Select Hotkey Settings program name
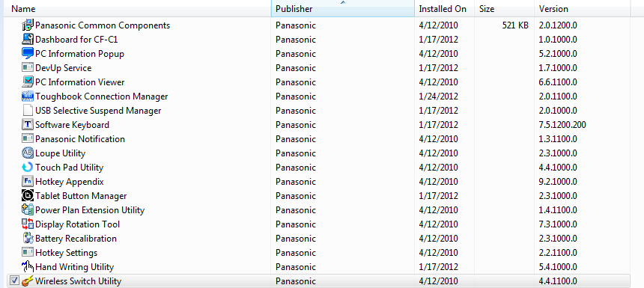Viewport: 644px width, 288px height. coord(66,252)
